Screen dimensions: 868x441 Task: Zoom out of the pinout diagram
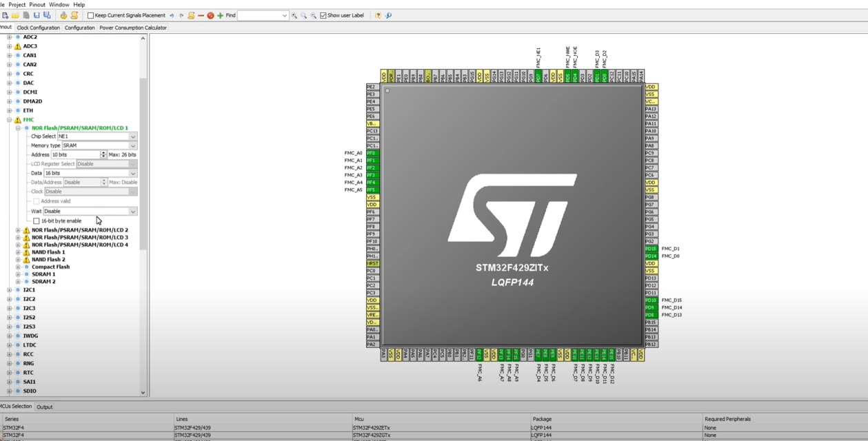pyautogui.click(x=314, y=15)
